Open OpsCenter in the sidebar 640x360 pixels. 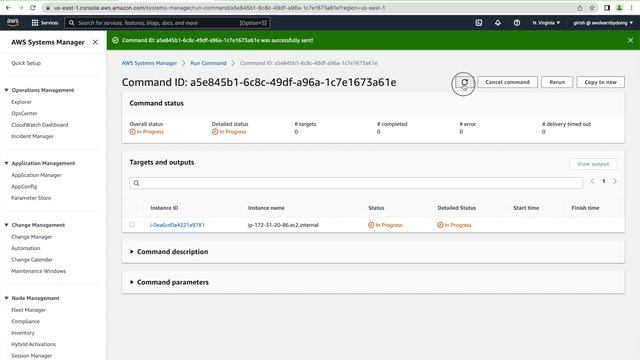(24, 113)
